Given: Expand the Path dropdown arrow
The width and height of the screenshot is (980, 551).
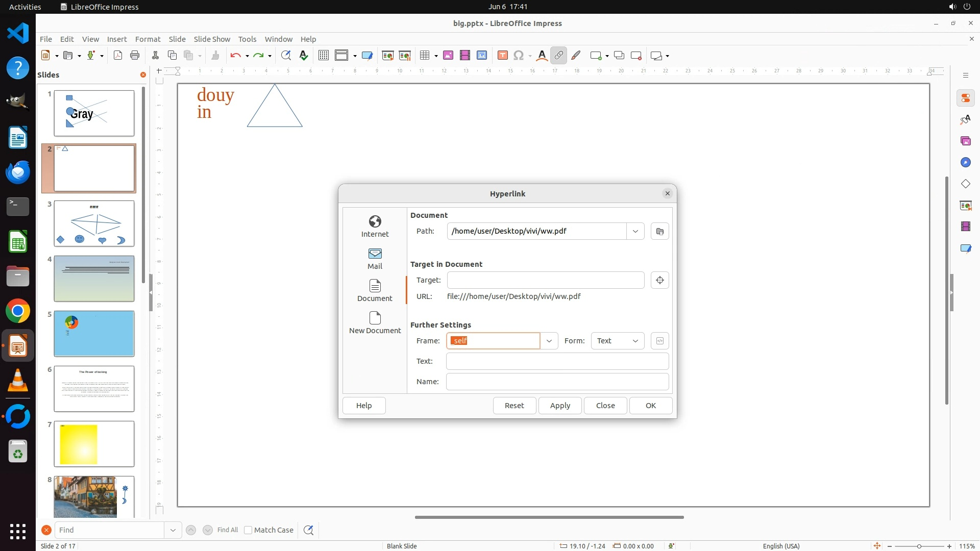Looking at the screenshot, I should 635,231.
